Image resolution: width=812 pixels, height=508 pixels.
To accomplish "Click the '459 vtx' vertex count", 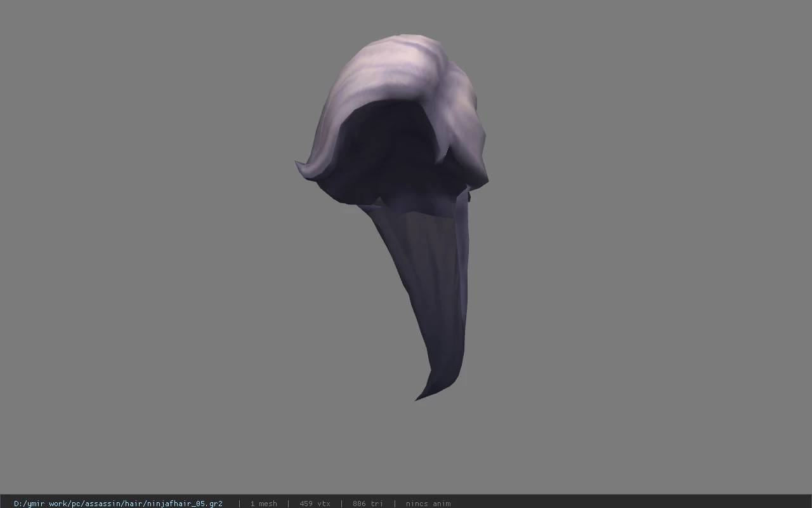I will (x=315, y=504).
